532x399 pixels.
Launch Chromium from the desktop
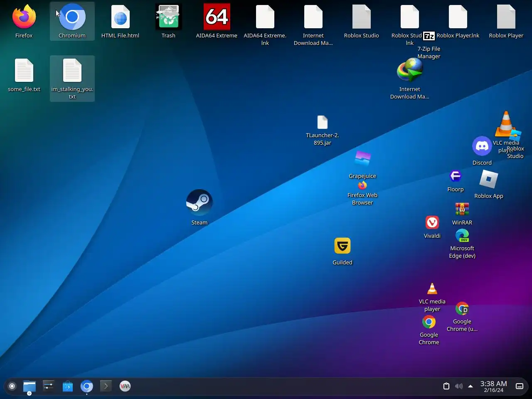click(x=72, y=17)
